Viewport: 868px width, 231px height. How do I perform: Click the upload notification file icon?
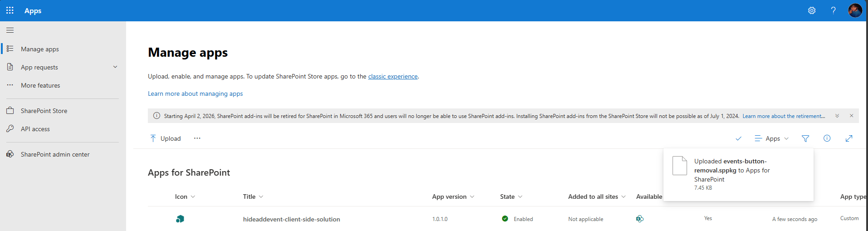point(679,166)
